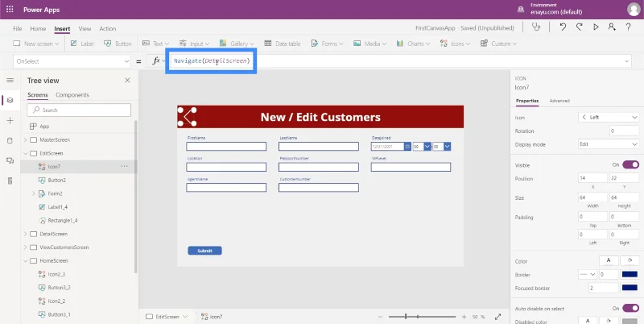Expand the DetailScreen tree node

pos(25,234)
